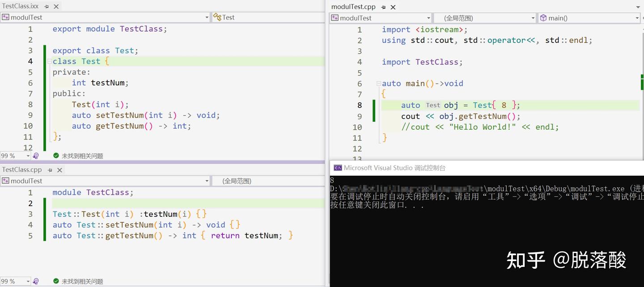Screen dimensions: 644x287
Task: Click Test::Test constructor definition line
Action: pyautogui.click(x=130, y=214)
